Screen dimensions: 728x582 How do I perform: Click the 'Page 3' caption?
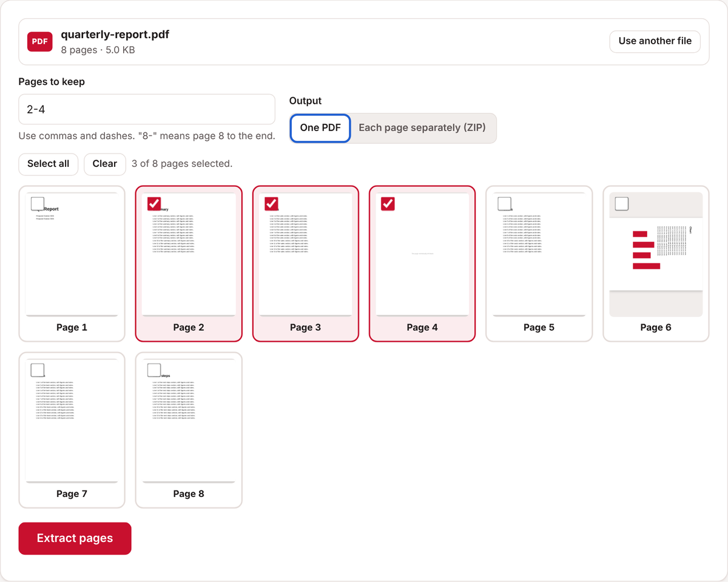coord(306,327)
